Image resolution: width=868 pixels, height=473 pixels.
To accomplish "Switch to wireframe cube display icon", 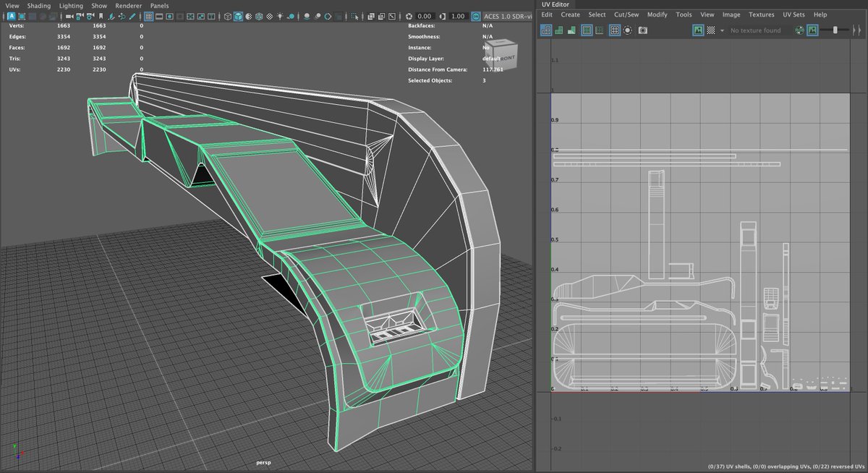I will click(228, 16).
